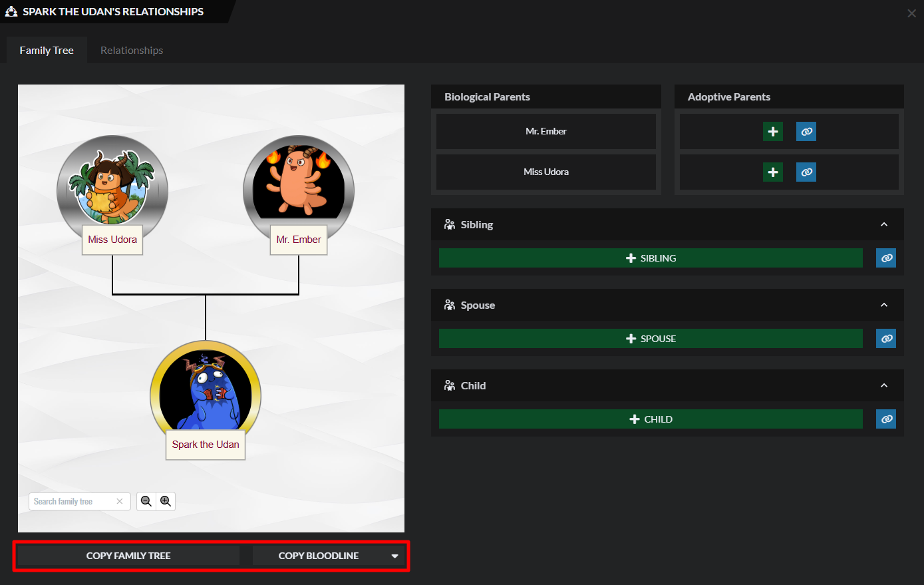Collapse the Child section
Image resolution: width=924 pixels, height=585 pixels.
884,386
